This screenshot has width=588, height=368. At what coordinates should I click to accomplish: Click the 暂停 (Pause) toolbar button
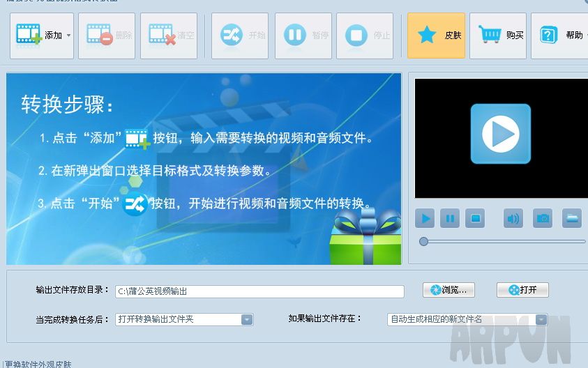[303, 36]
